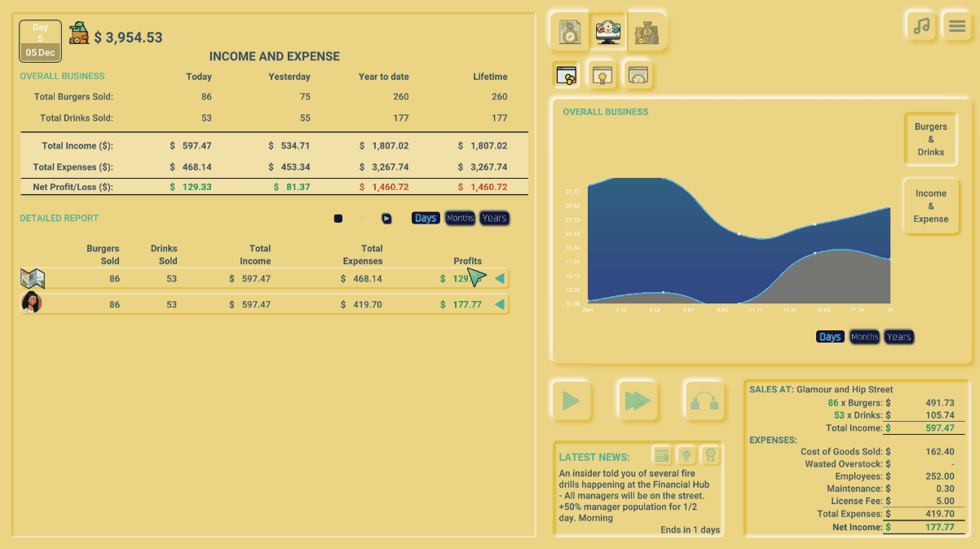The image size is (980, 549).
Task: Switch detailed report to Years
Action: point(494,218)
